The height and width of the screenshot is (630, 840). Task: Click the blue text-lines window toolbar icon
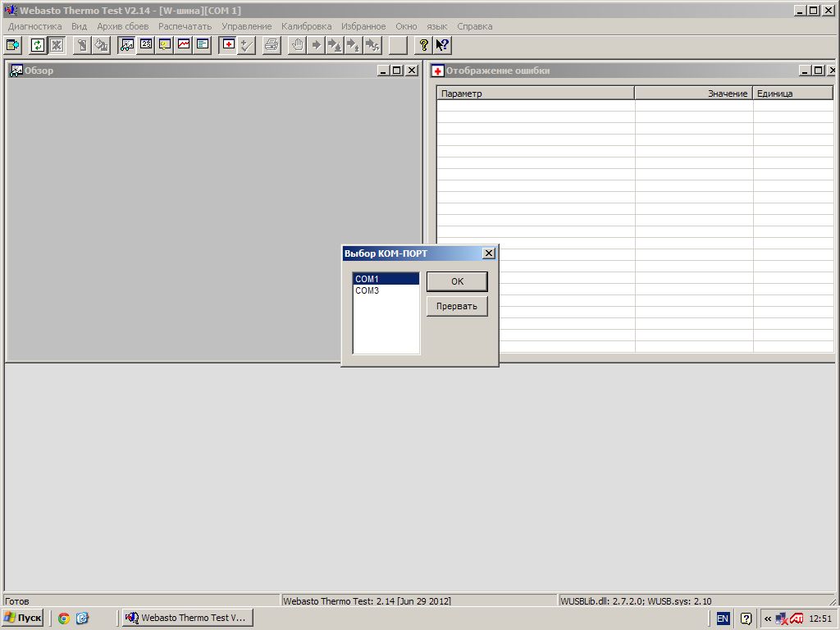203,46
